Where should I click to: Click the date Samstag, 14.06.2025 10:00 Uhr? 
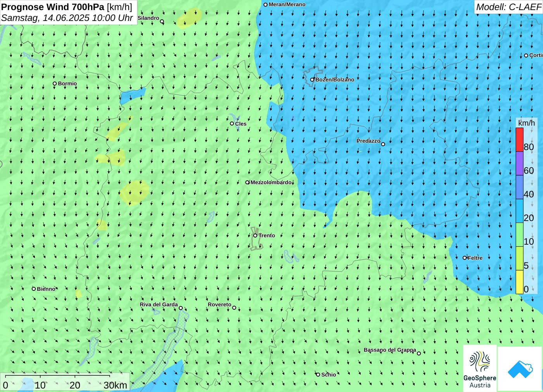click(x=67, y=18)
